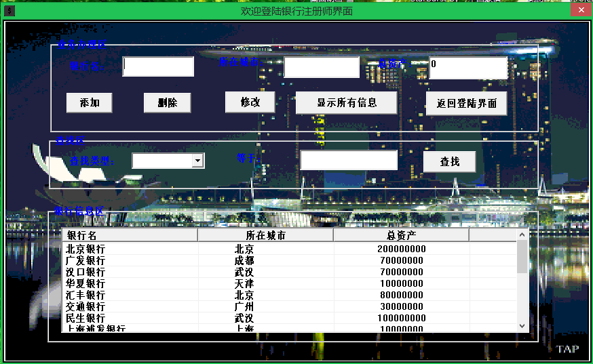593x364 pixels.
Task: Click the 100000000 asset value
Action: (x=401, y=319)
